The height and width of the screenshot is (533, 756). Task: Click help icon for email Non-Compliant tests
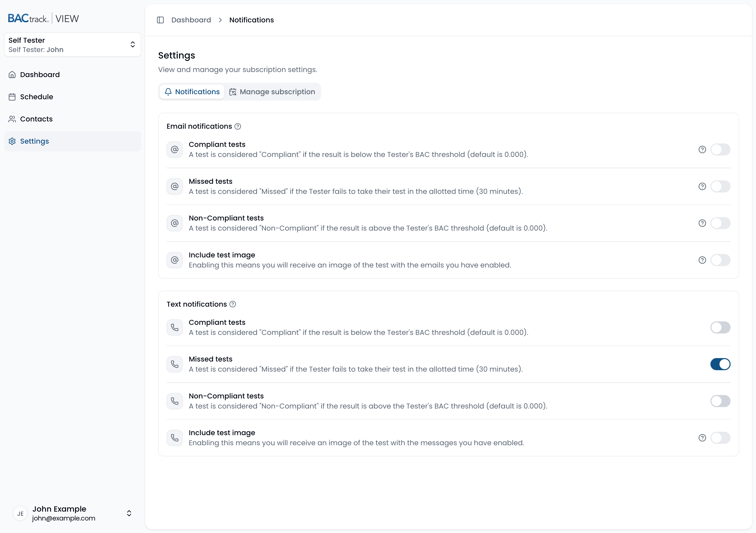click(x=702, y=223)
